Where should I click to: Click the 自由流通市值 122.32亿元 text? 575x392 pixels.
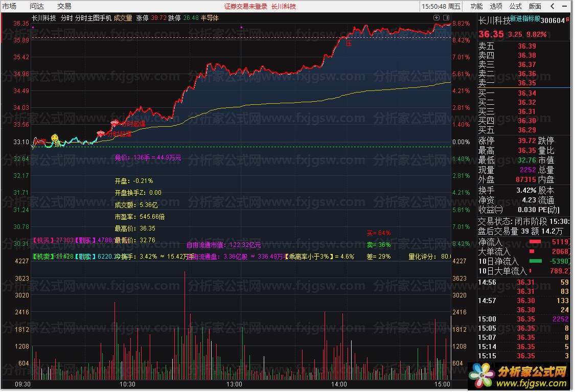pyautogui.click(x=224, y=245)
